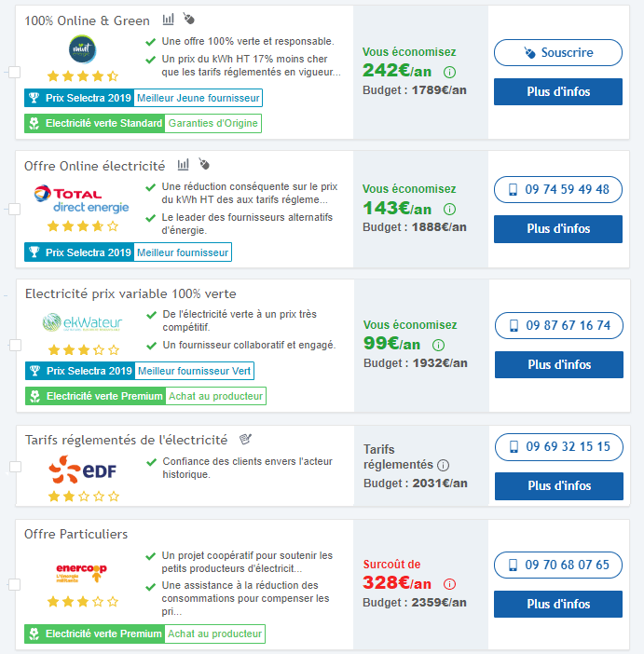Click Meilleur Jeune fournisseur badge

[x=199, y=98]
